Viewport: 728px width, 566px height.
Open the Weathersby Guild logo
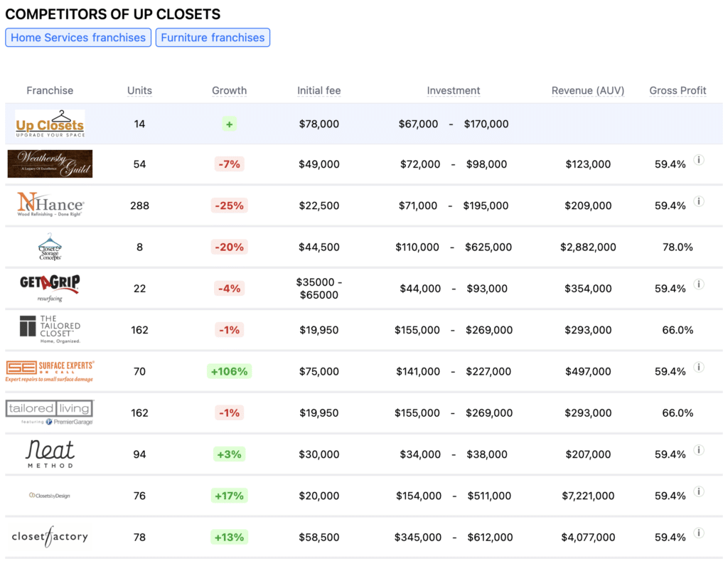coord(50,164)
